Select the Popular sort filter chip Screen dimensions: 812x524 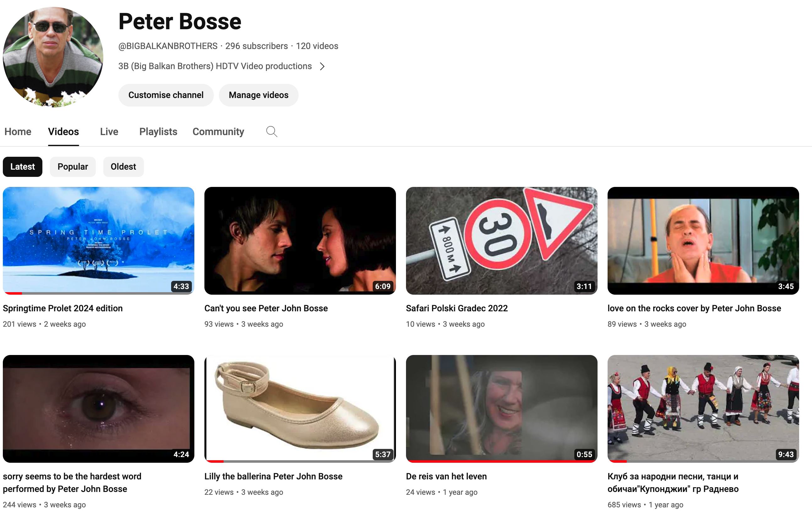tap(73, 167)
